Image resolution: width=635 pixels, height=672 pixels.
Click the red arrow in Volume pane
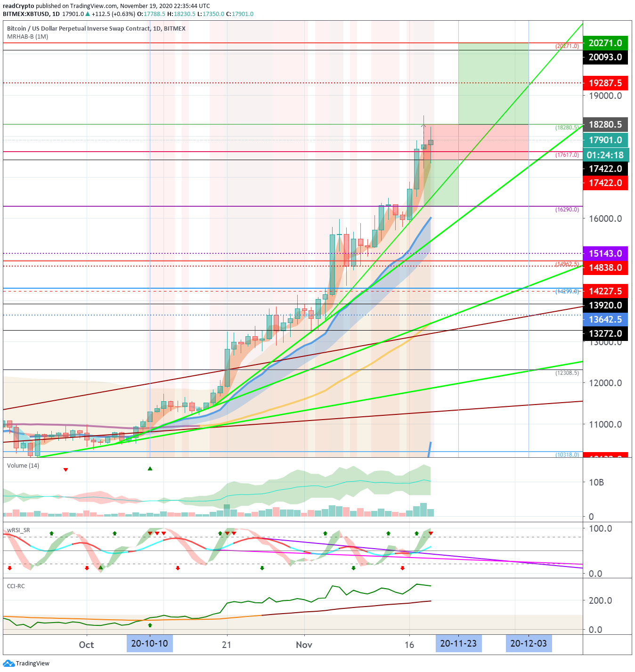65,470
